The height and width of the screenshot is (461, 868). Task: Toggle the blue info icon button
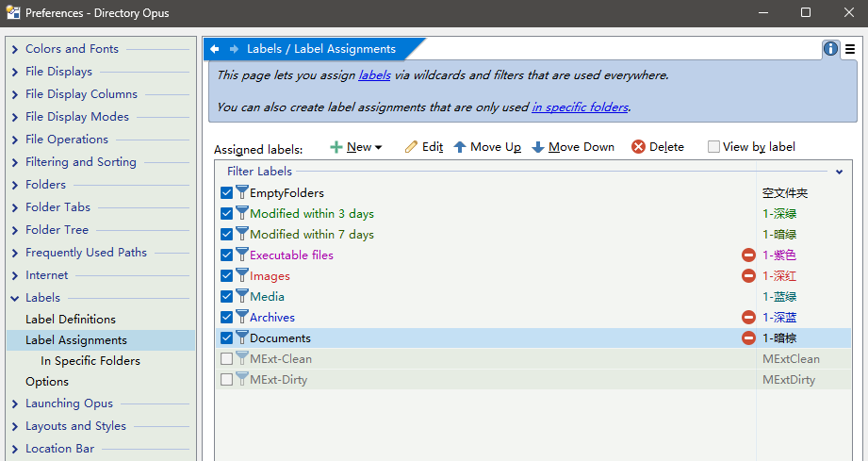coord(830,49)
